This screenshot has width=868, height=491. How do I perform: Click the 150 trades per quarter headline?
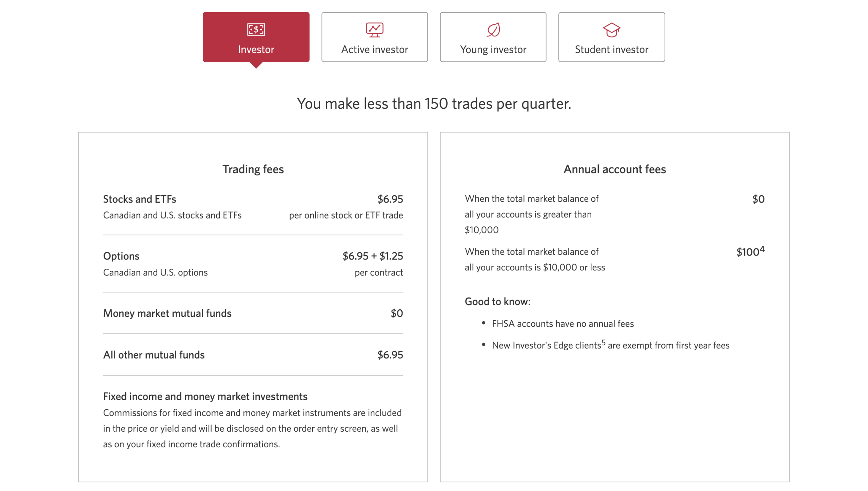(x=434, y=103)
